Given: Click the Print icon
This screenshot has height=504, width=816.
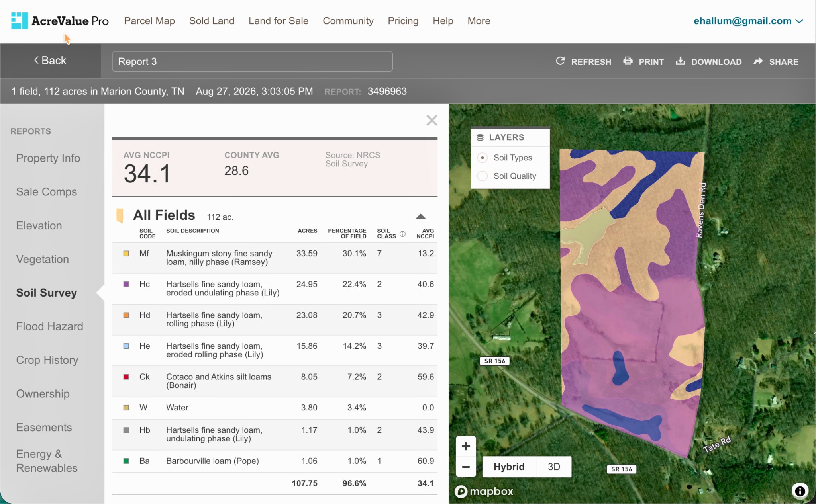Looking at the screenshot, I should tap(628, 61).
